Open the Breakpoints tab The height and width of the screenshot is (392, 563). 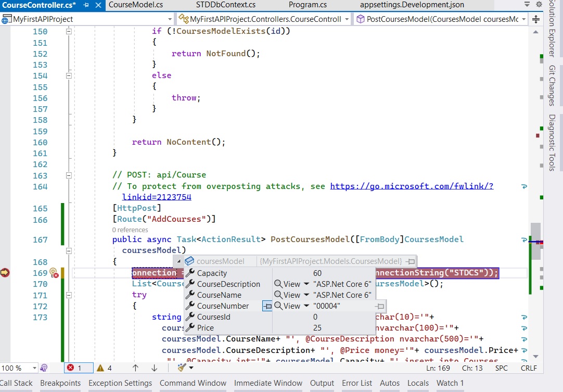(x=60, y=383)
